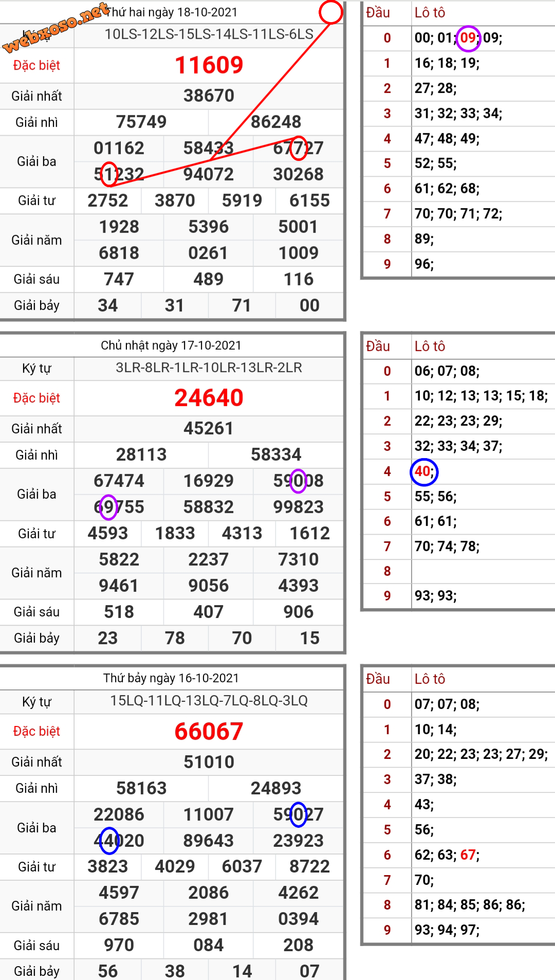Viewport: 555px width, 980px height.
Task: Select the lô tô row "47; 48; 49;"
Action: click(447, 139)
